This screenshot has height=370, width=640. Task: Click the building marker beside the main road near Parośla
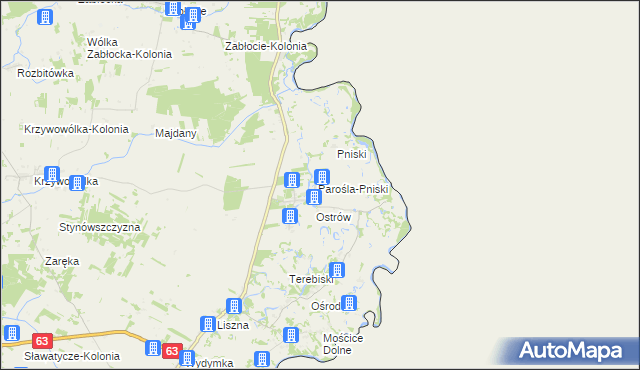coord(292,180)
